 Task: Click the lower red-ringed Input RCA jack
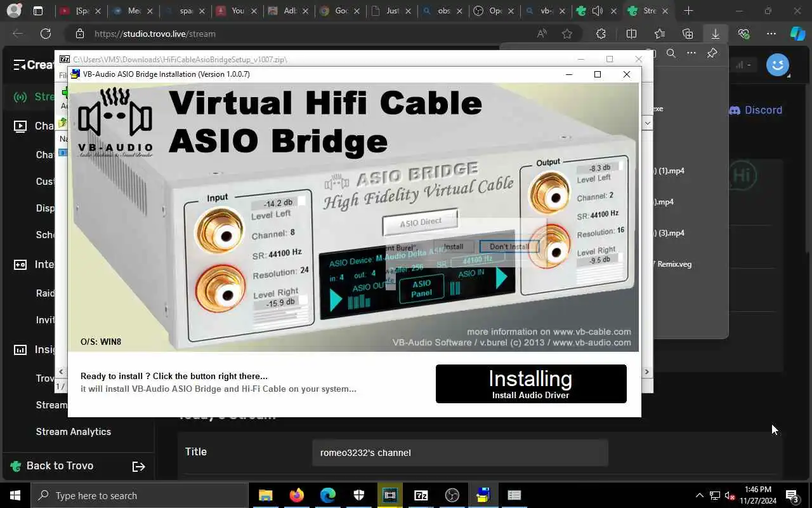click(x=220, y=290)
